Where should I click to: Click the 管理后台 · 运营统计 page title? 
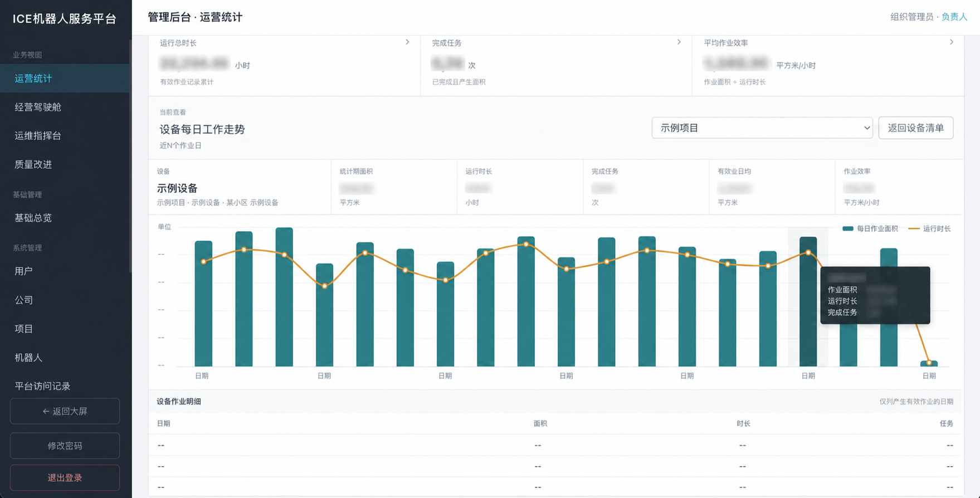(195, 17)
